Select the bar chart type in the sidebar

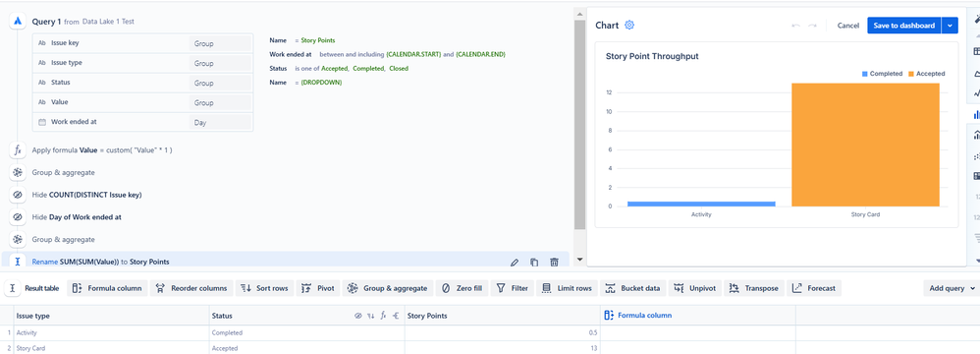click(976, 114)
